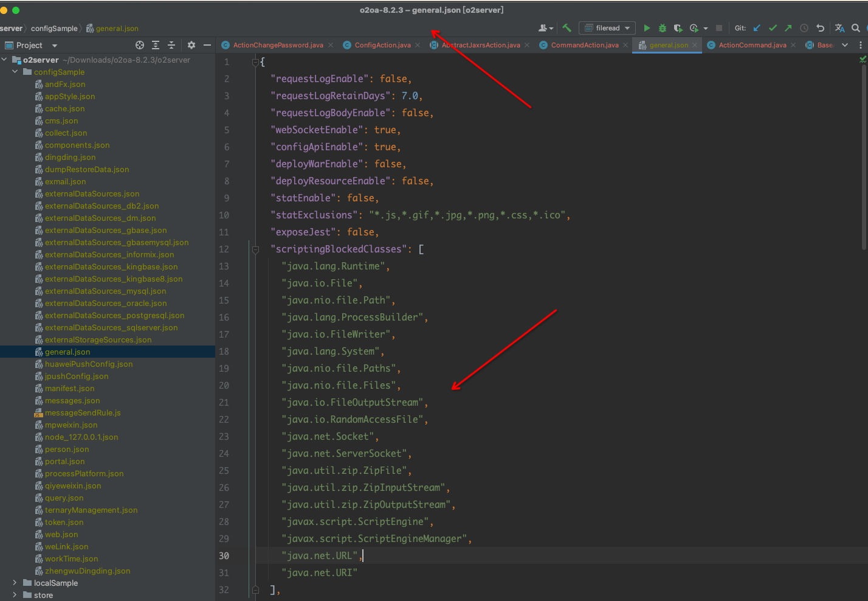Expand the store folder
Image resolution: width=868 pixels, height=601 pixels.
pos(15,595)
